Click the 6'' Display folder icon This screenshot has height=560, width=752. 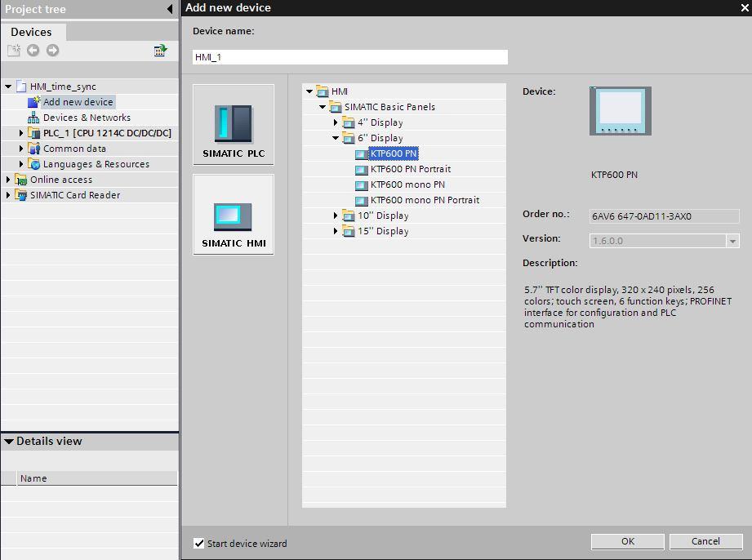pyautogui.click(x=349, y=138)
